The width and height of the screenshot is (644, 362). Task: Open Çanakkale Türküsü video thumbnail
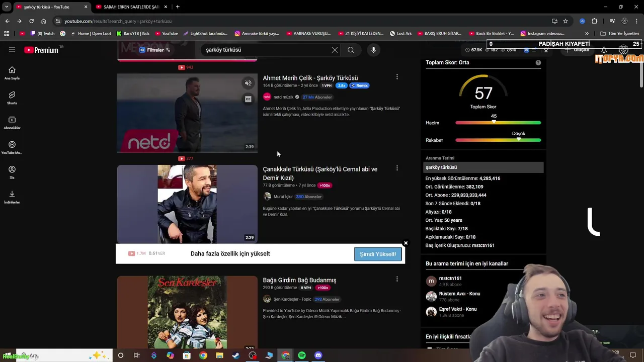187,204
